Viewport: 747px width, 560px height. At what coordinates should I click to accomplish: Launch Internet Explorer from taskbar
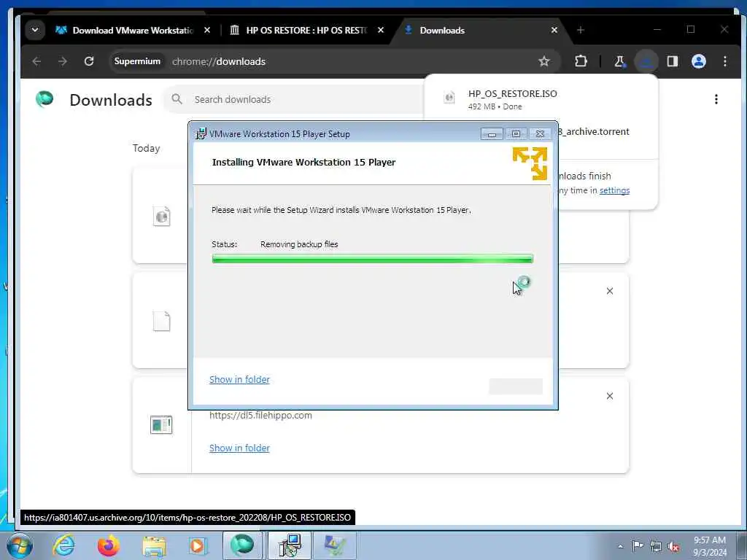(x=63, y=545)
